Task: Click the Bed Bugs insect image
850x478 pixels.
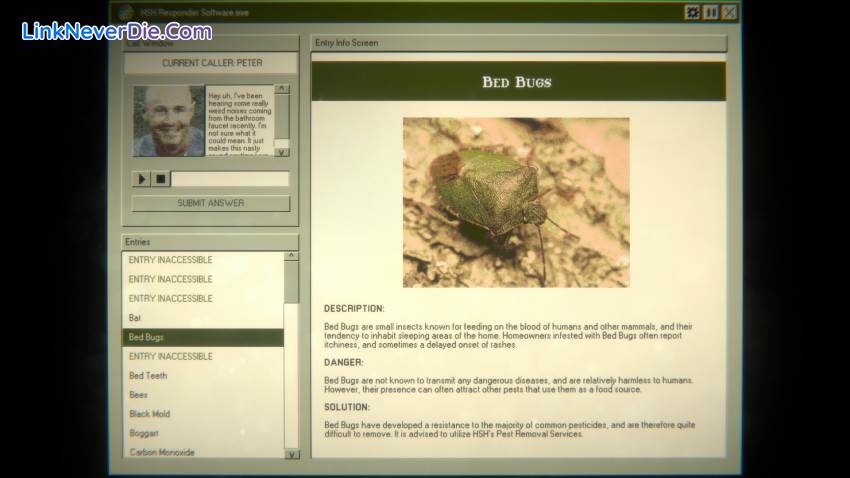Action: pos(515,202)
